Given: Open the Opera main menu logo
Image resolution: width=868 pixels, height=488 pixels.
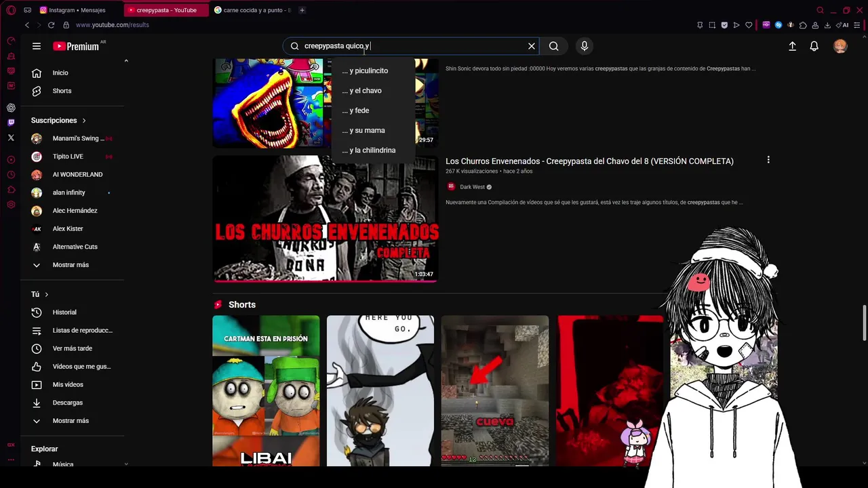Looking at the screenshot, I should click(x=11, y=10).
